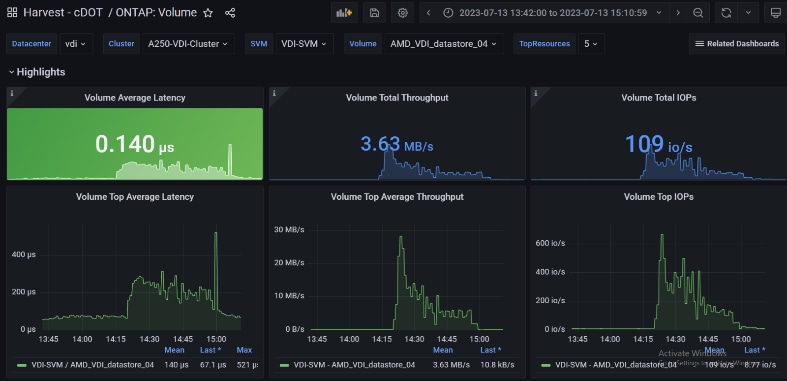
Task: Open TopResources dropdown value 5
Action: point(591,44)
